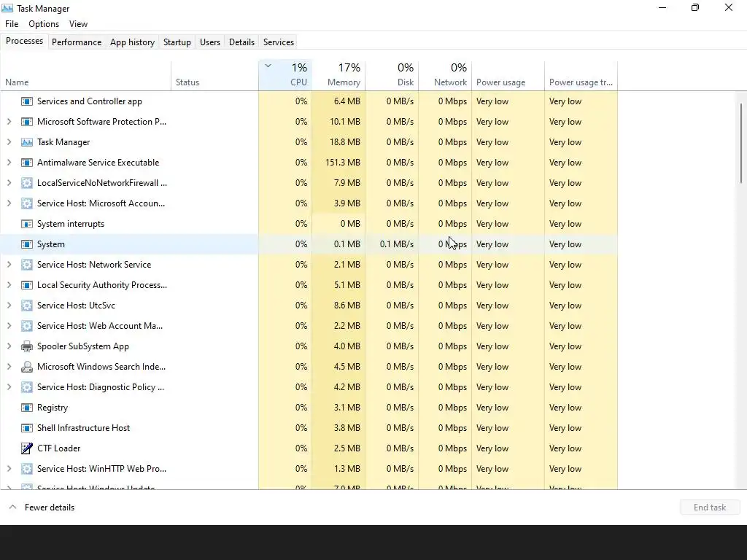Sort by the Memory column header
The width and height of the screenshot is (747, 560).
(x=338, y=75)
